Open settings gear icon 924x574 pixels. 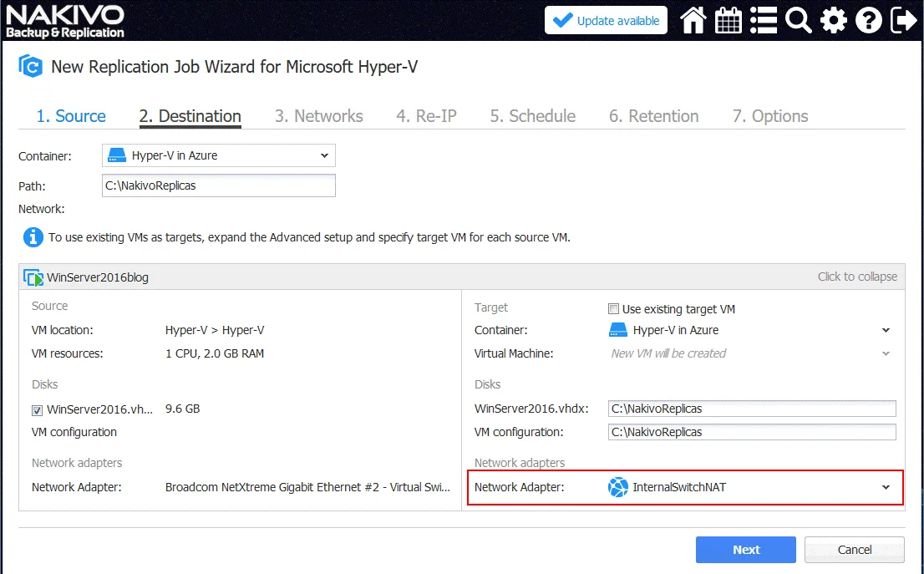[833, 21]
